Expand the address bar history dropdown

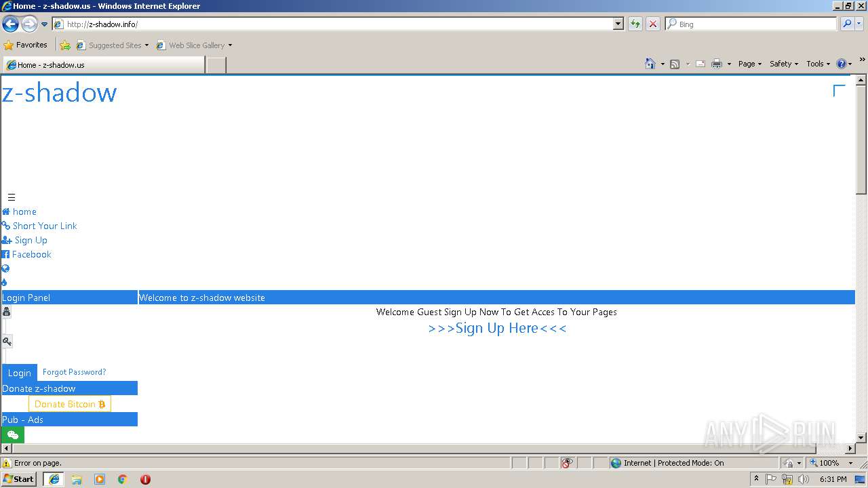618,24
